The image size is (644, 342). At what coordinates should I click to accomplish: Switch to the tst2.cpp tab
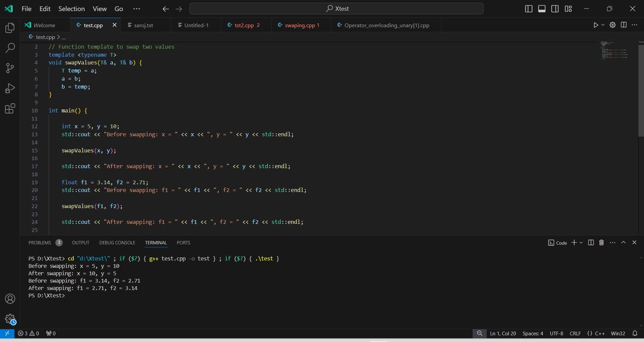247,25
